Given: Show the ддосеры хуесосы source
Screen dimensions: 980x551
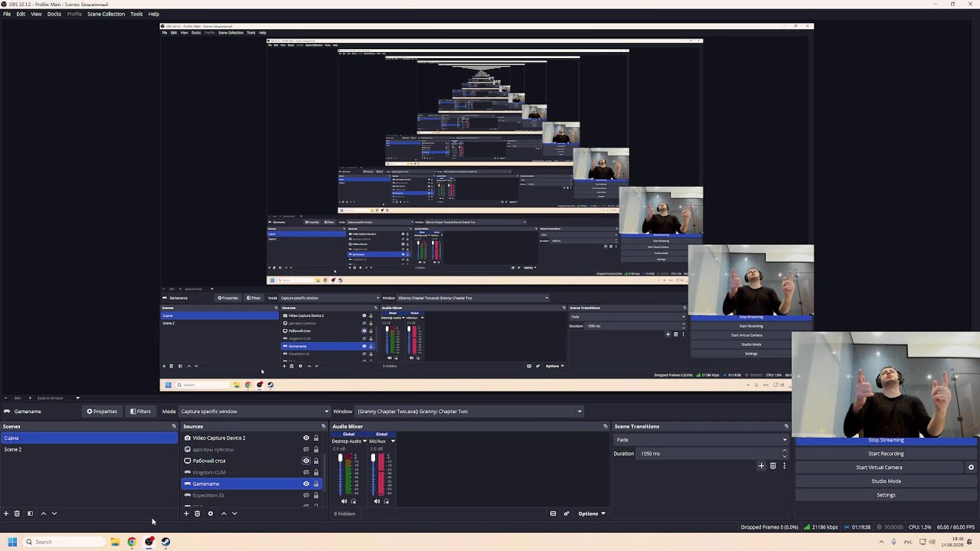Looking at the screenshot, I should (306, 449).
